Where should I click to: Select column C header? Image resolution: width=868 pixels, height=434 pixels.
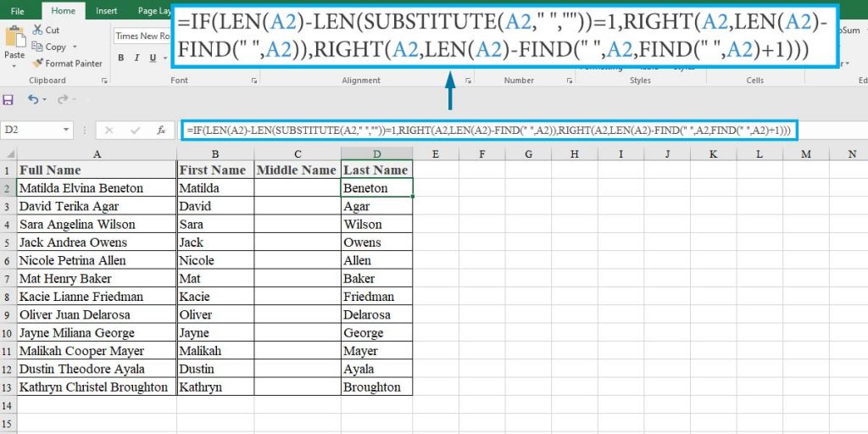(298, 154)
